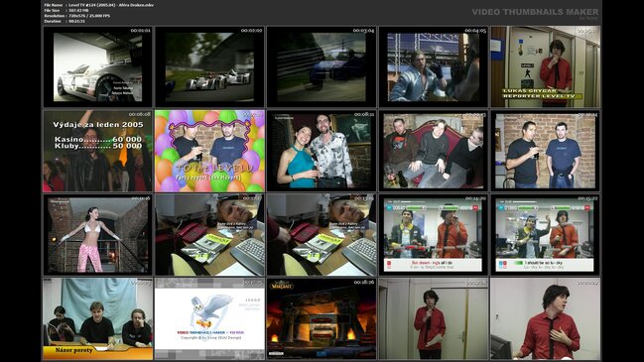Open the 'Lukas Grycar Reporter Level TV' thumbnail
Viewport: 644px width, 362px height.
[546, 66]
